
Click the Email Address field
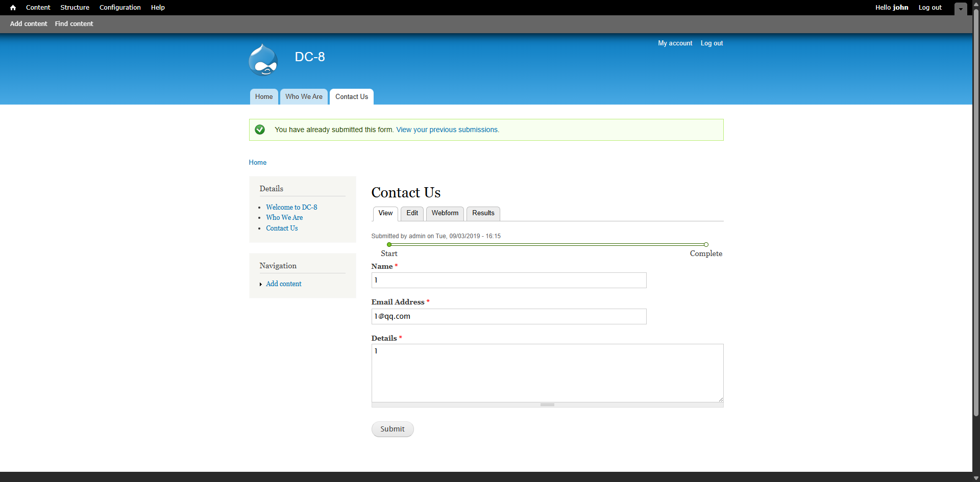(508, 317)
